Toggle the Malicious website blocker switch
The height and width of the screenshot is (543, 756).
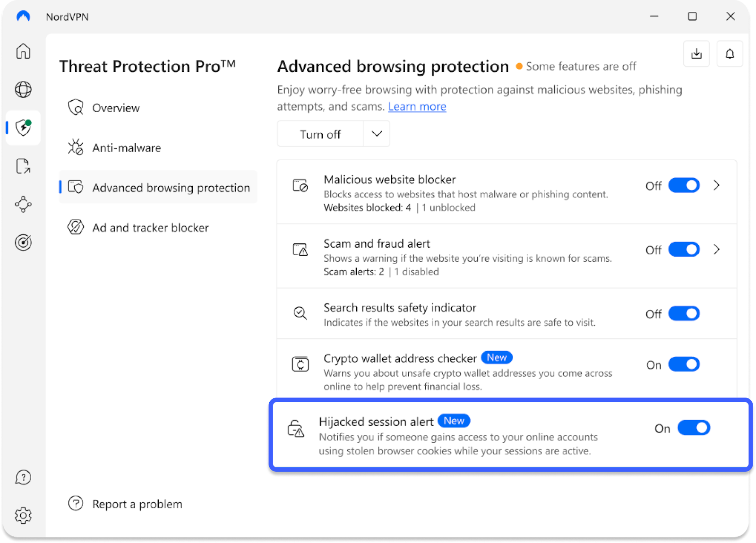click(x=684, y=185)
